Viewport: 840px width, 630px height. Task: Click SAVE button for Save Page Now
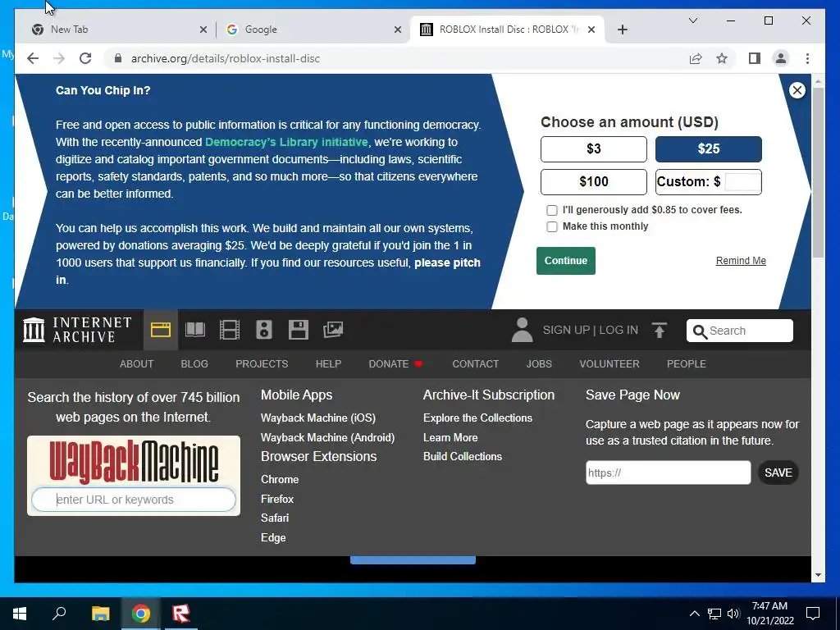click(778, 472)
